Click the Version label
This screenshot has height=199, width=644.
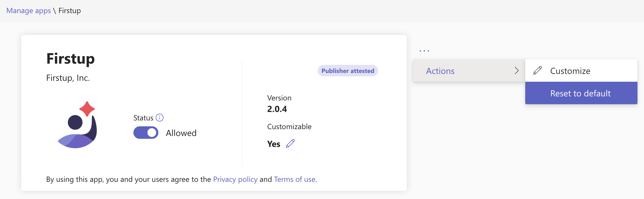click(279, 98)
